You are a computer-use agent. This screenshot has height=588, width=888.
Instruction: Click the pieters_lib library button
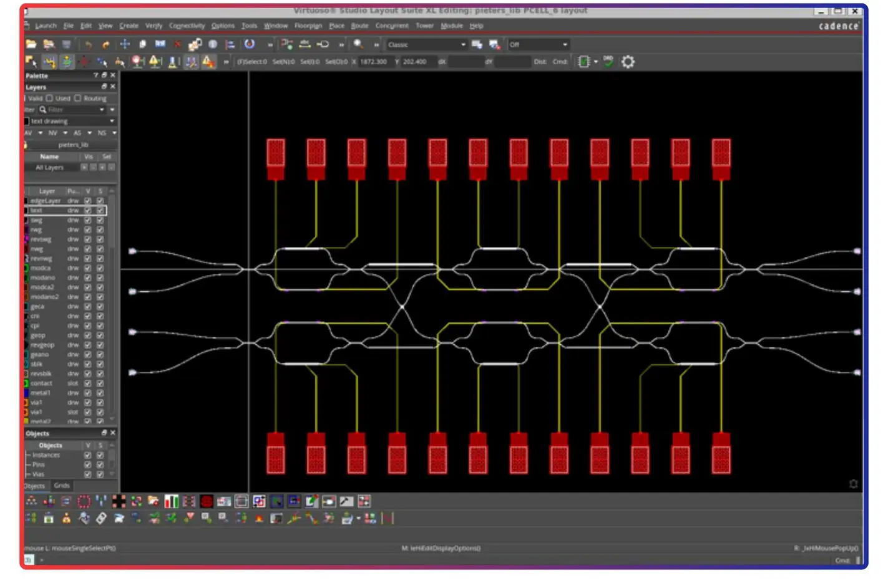72,145
